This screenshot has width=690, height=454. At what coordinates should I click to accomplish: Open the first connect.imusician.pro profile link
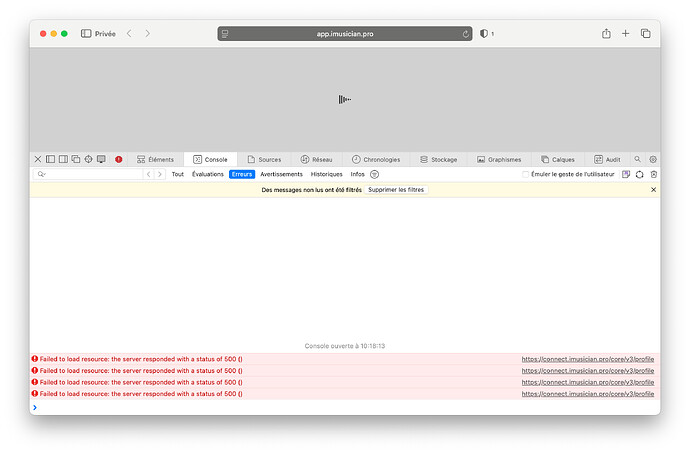tap(587, 358)
